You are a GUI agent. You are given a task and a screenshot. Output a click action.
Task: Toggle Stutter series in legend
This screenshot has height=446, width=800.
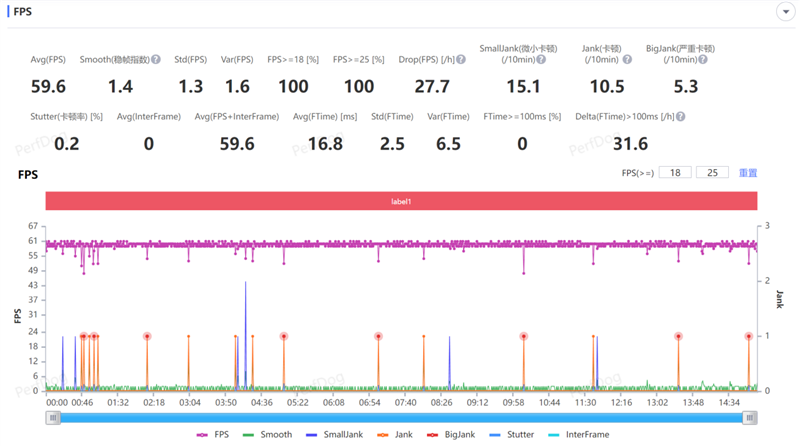tap(511, 434)
